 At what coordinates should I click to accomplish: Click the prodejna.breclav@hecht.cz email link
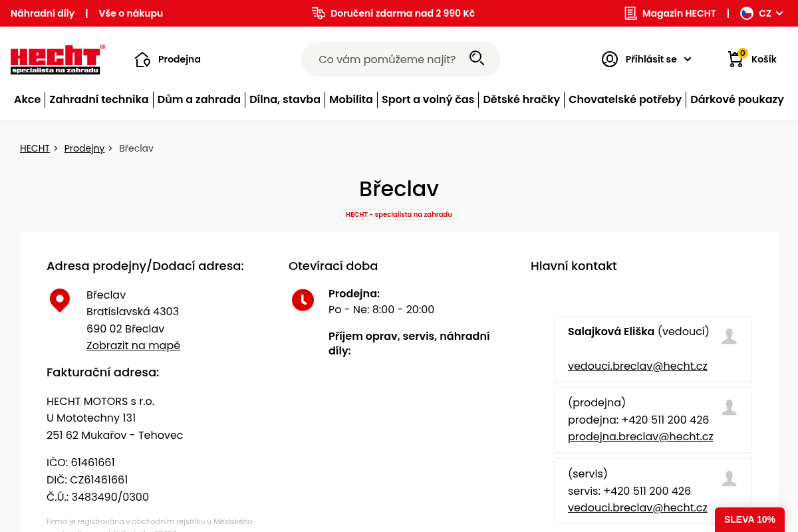[640, 436]
